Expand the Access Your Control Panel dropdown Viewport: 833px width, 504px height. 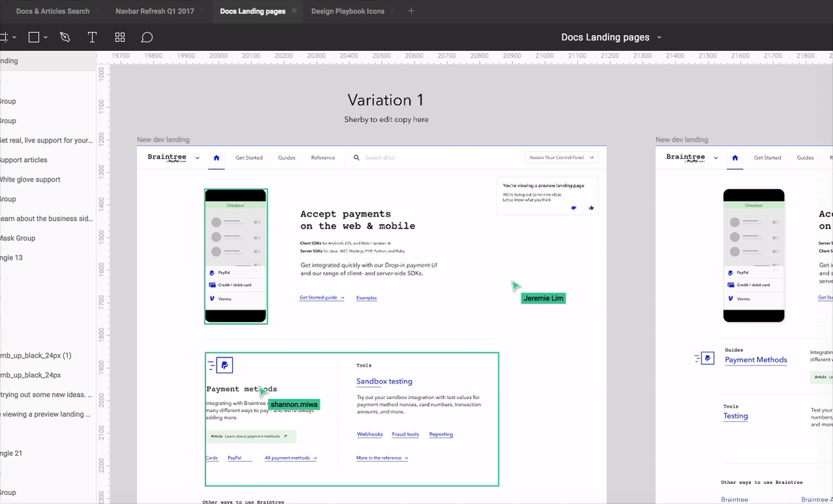pyautogui.click(x=591, y=157)
